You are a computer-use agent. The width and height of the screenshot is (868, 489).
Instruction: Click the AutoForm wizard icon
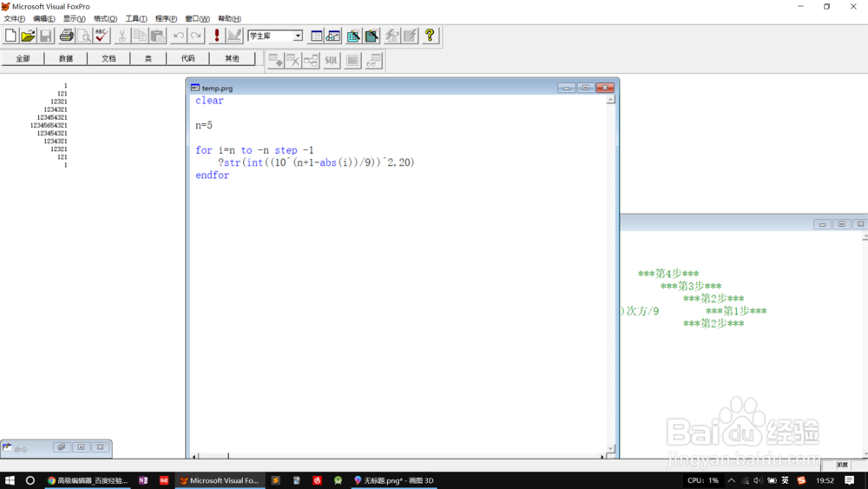(392, 36)
